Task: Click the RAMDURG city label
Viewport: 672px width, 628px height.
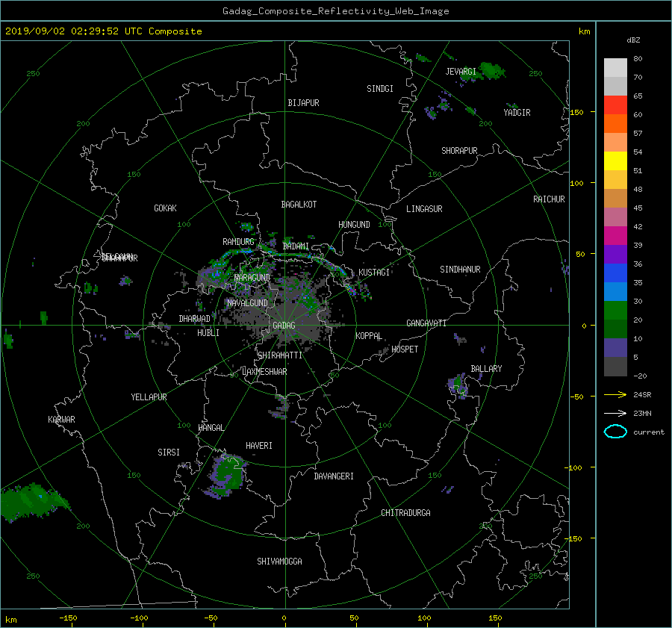Action: (x=238, y=242)
